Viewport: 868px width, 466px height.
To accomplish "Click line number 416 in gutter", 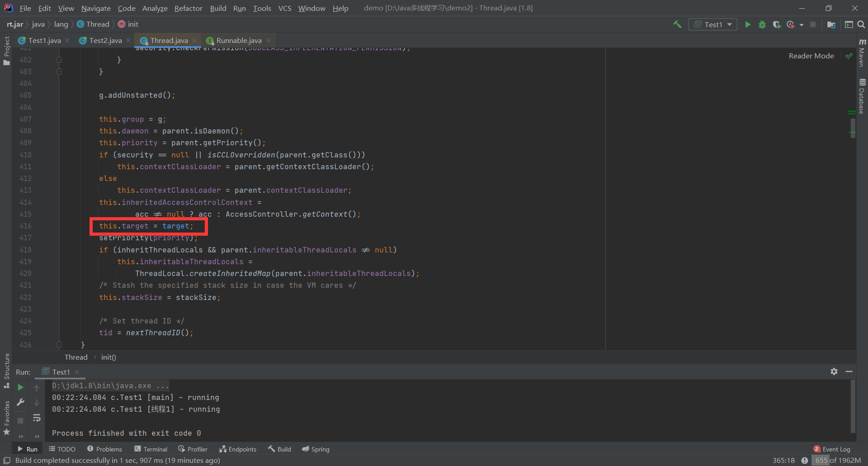I will [25, 226].
